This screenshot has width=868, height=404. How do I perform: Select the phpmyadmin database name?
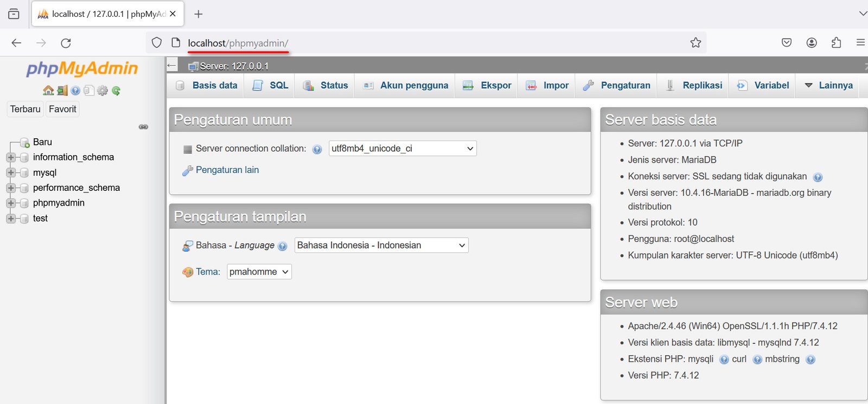click(59, 203)
